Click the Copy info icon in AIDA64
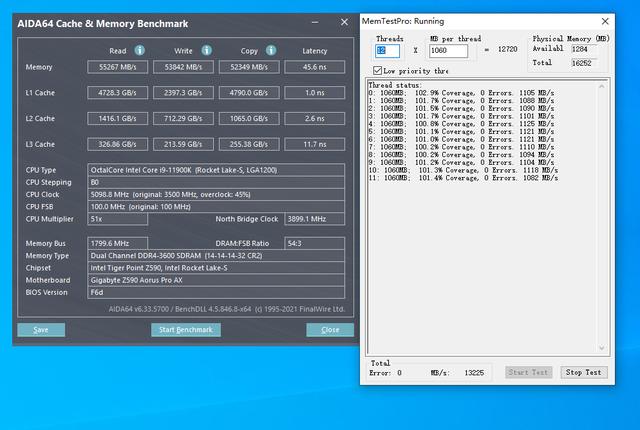The image size is (640, 430). coord(271,50)
